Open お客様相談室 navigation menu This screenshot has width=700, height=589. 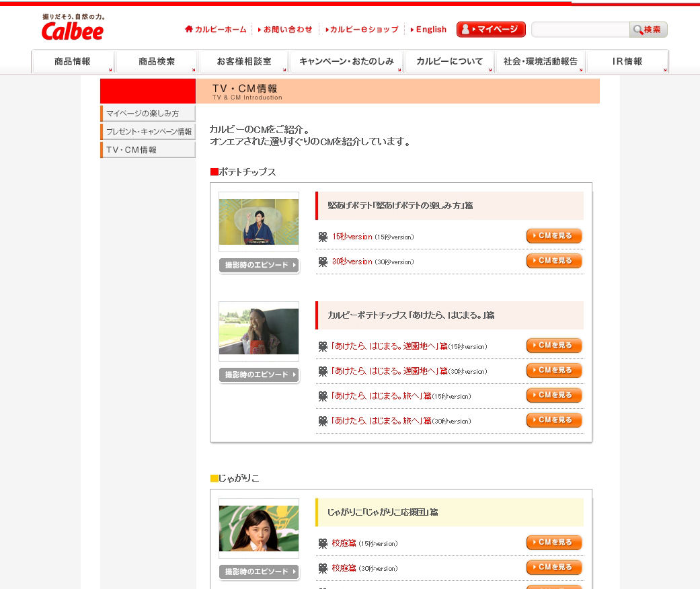(243, 61)
